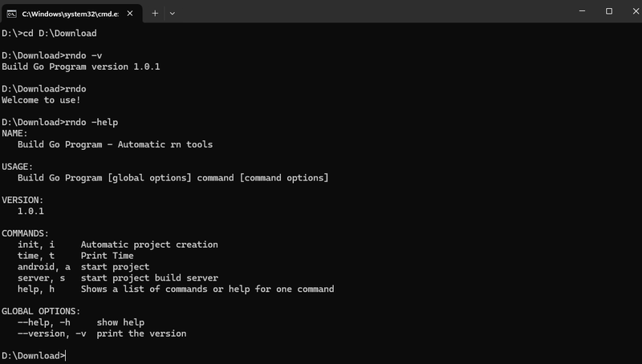Click the 'rndo -help' command text
Image resolution: width=642 pixels, height=364 pixels.
tap(91, 123)
